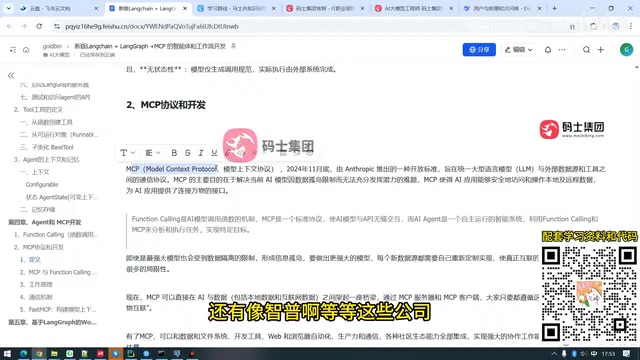Open File Explorer from taskbar
Viewport: 640px width, 360px height.
pos(54,353)
